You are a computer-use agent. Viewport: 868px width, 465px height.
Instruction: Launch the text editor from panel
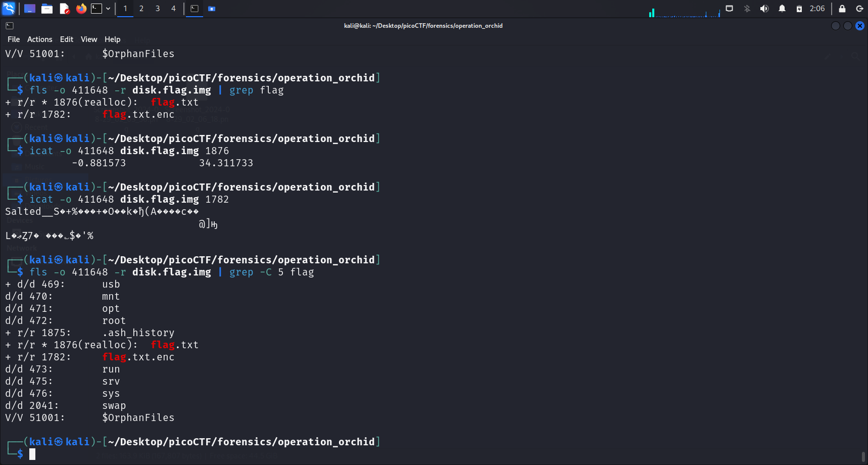[x=64, y=9]
